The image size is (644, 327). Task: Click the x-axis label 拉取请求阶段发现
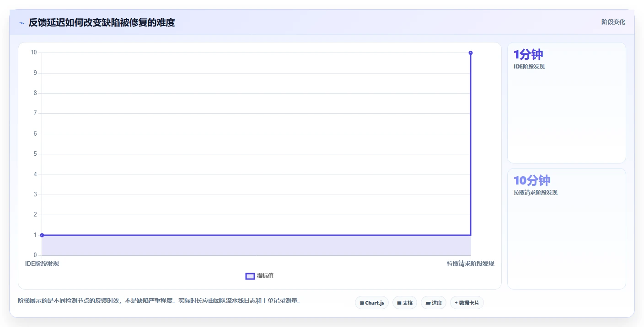(471, 264)
